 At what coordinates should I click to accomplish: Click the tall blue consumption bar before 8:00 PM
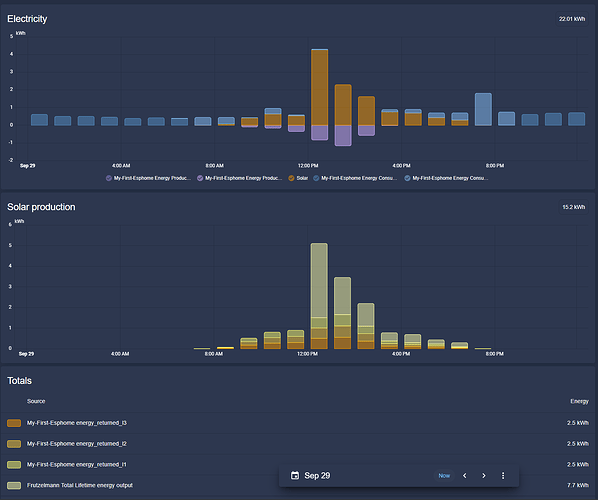coord(483,109)
